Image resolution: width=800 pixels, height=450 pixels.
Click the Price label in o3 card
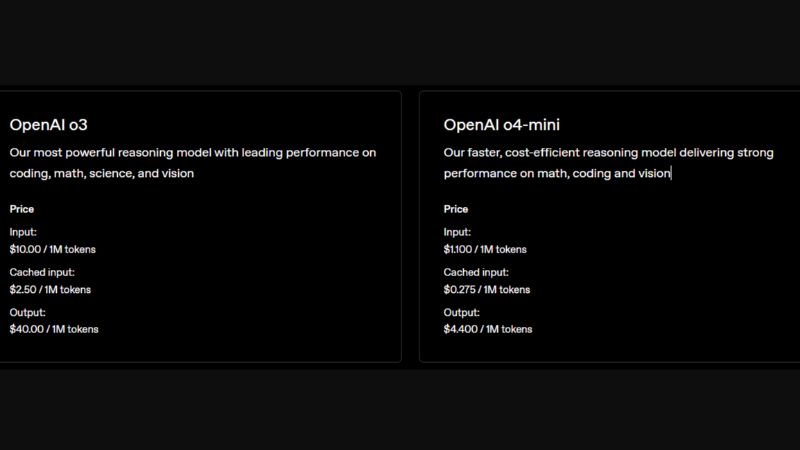click(x=22, y=209)
